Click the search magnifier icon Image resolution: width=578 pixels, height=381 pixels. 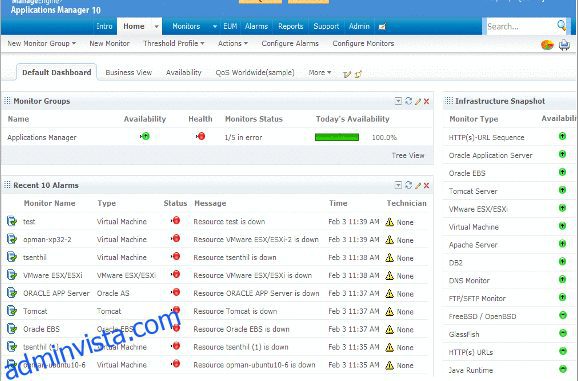pos(561,25)
